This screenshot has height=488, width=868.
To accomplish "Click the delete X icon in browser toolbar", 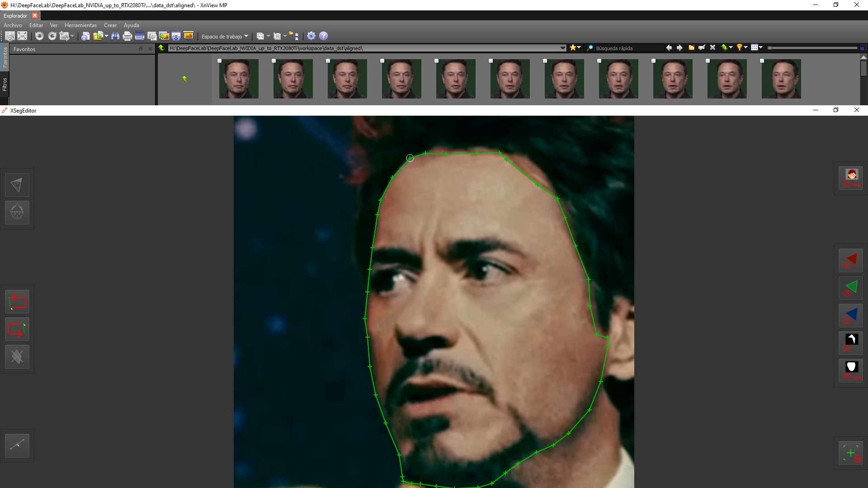I will (x=712, y=47).
